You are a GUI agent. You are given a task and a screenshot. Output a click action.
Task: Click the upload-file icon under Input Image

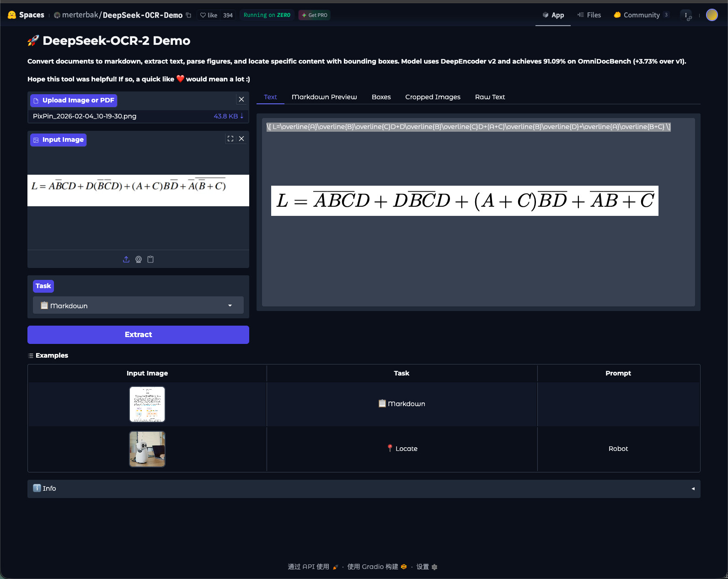pos(126,259)
